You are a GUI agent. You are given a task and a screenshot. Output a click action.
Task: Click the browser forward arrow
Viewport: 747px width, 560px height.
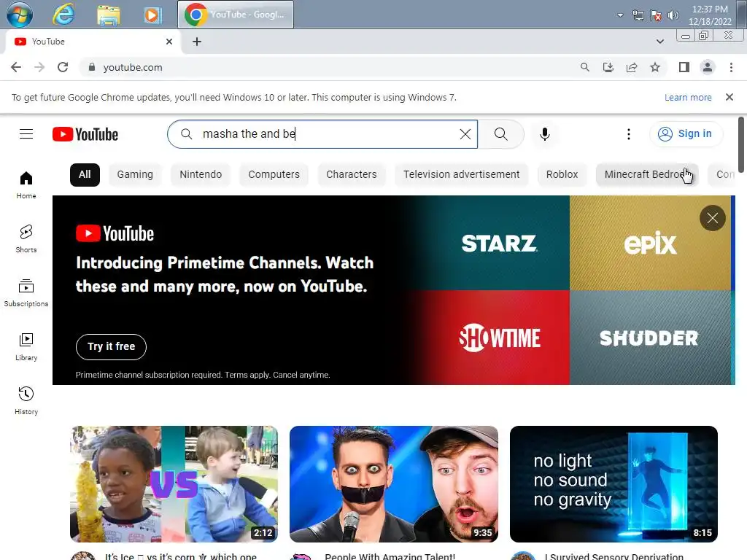pyautogui.click(x=39, y=67)
